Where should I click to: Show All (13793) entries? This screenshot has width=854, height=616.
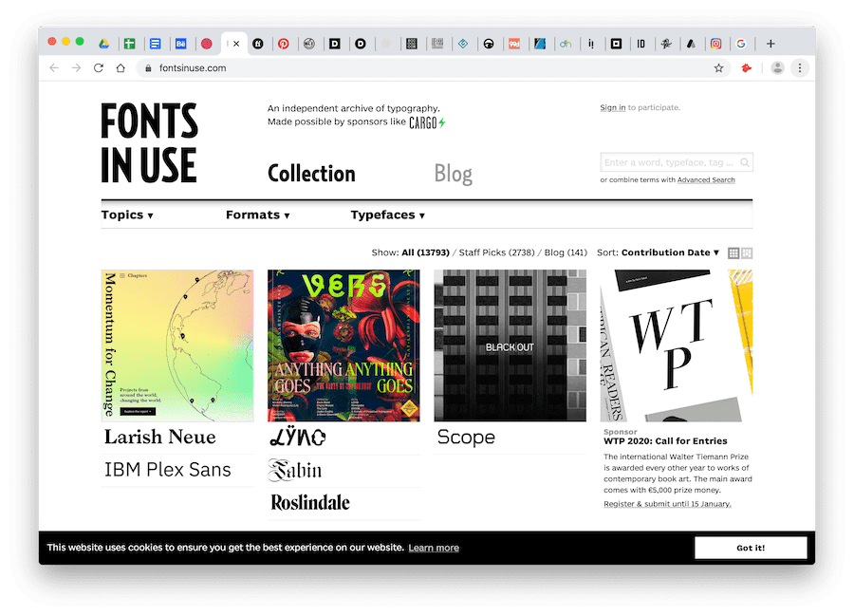click(425, 252)
